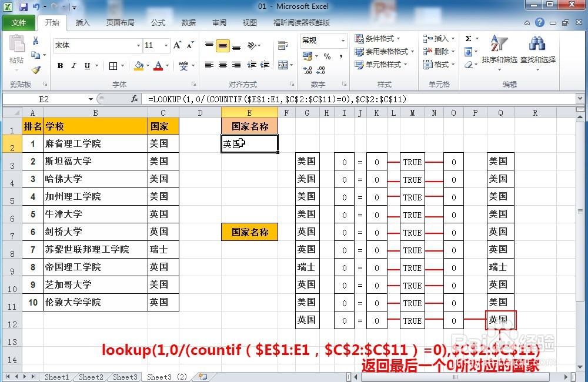Apply percent style

click(327, 56)
